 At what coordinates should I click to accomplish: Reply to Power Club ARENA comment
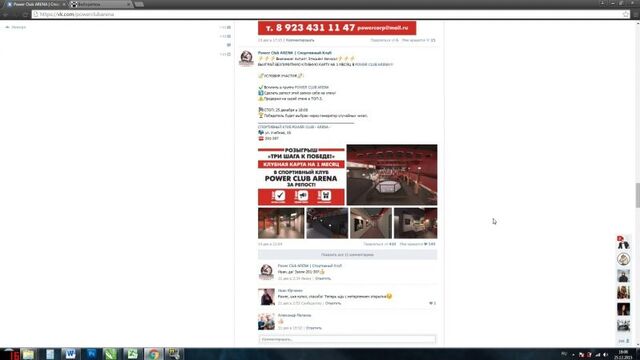(323, 278)
